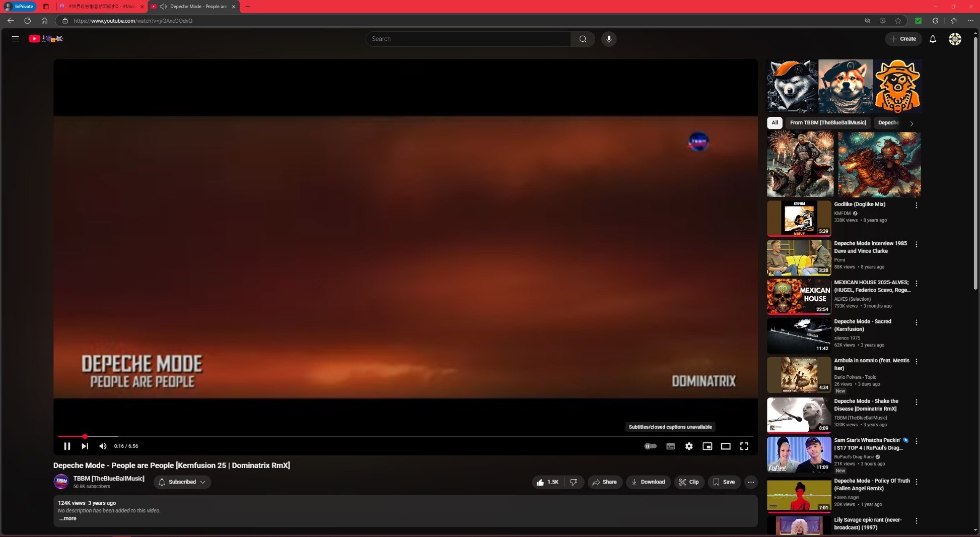
Task: Expand the Subscribed notification dropdown
Action: [182, 482]
